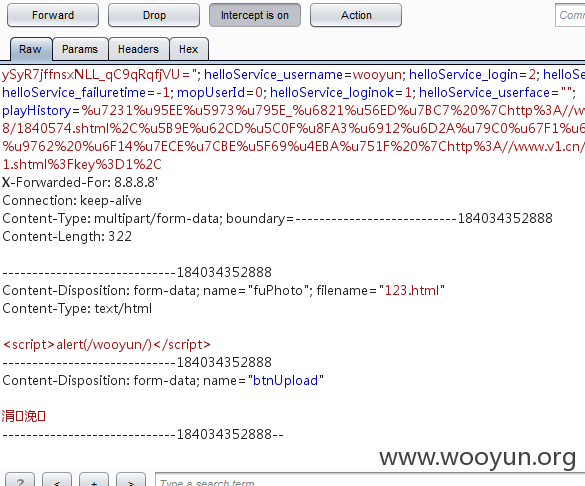Click the Forward button

point(53,15)
